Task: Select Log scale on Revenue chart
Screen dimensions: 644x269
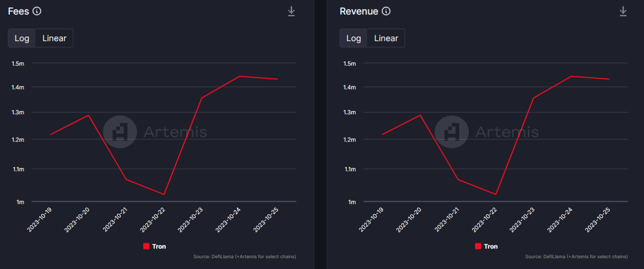Action: tap(353, 38)
